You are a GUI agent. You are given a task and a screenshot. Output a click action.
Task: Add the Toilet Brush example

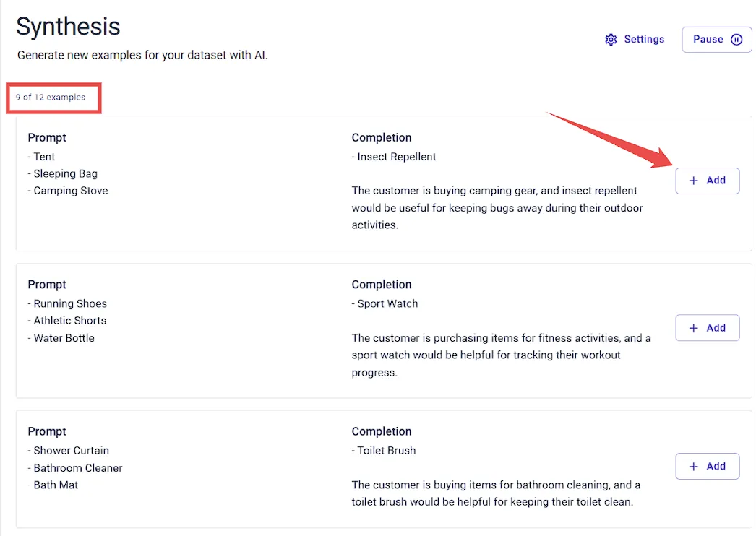[x=708, y=466]
